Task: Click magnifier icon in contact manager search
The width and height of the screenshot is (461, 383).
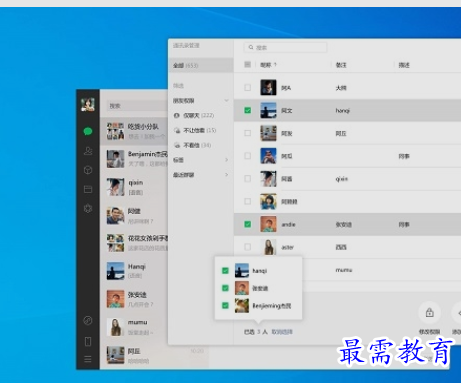Action: coord(251,47)
